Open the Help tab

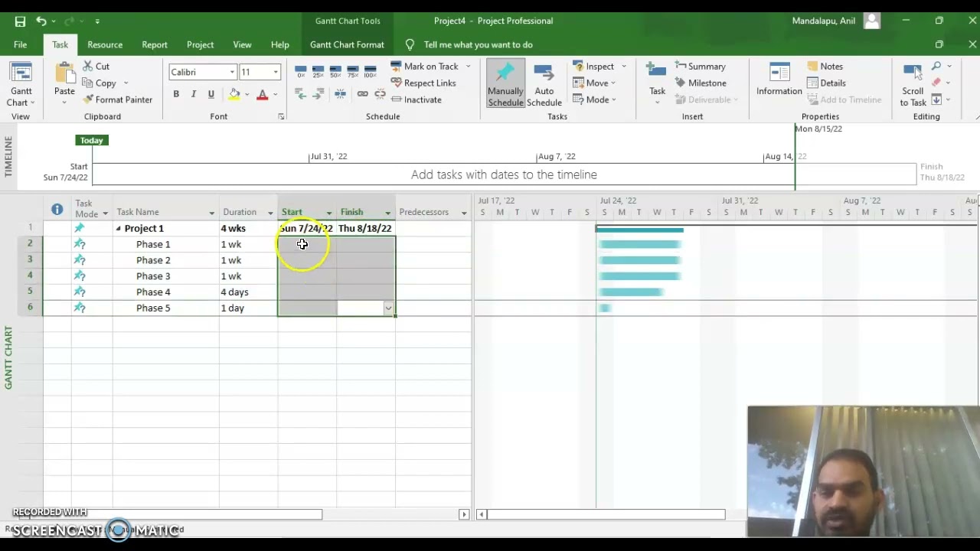click(x=280, y=44)
